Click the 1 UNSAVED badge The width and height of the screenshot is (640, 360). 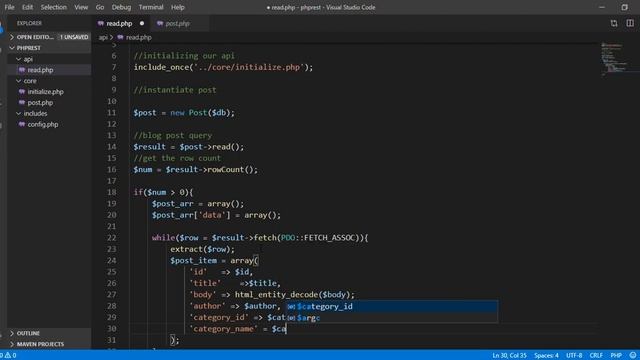(74, 37)
